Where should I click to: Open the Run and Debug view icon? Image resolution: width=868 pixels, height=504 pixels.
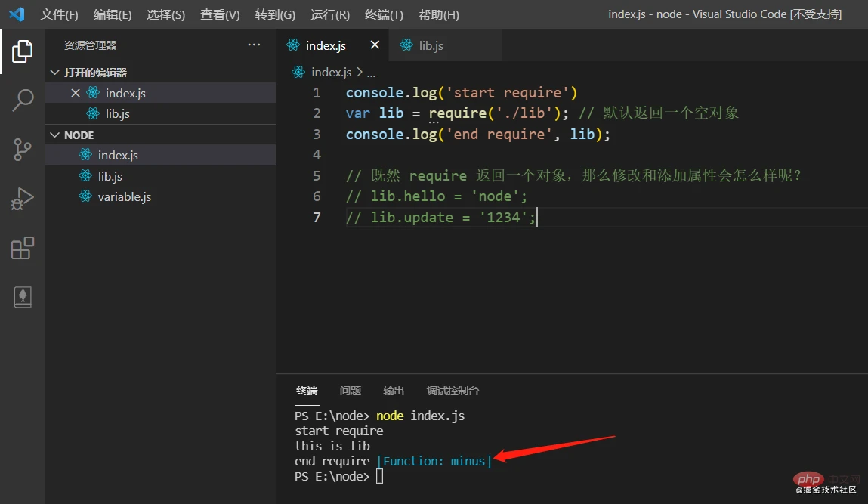point(22,199)
